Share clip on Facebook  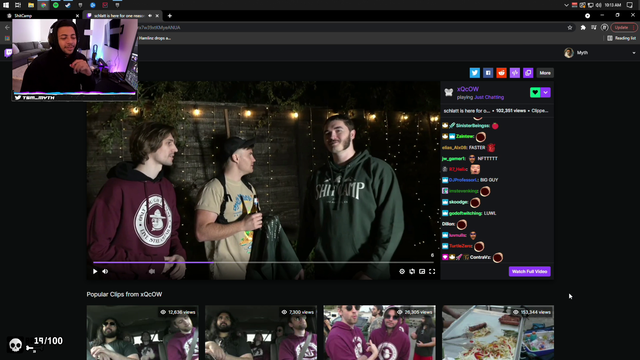click(x=488, y=73)
